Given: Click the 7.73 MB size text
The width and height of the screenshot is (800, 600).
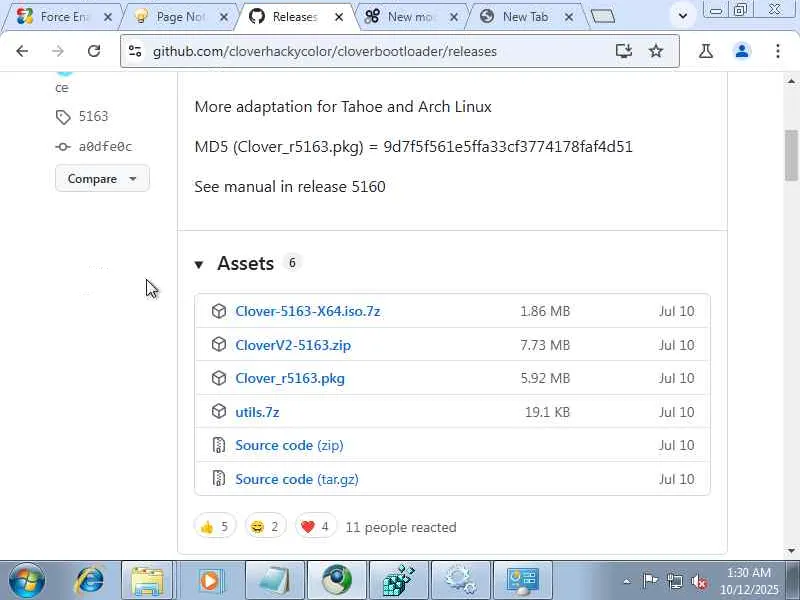Looking at the screenshot, I should (x=545, y=345).
